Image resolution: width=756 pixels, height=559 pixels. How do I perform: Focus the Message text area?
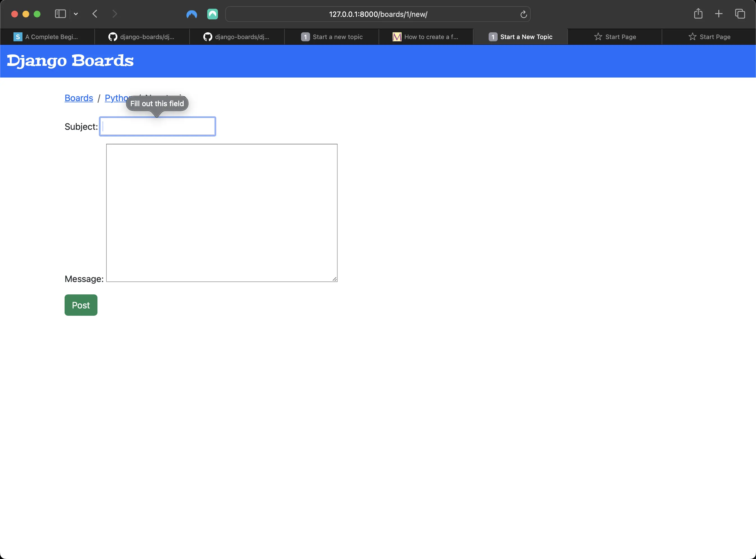pyautogui.click(x=222, y=213)
